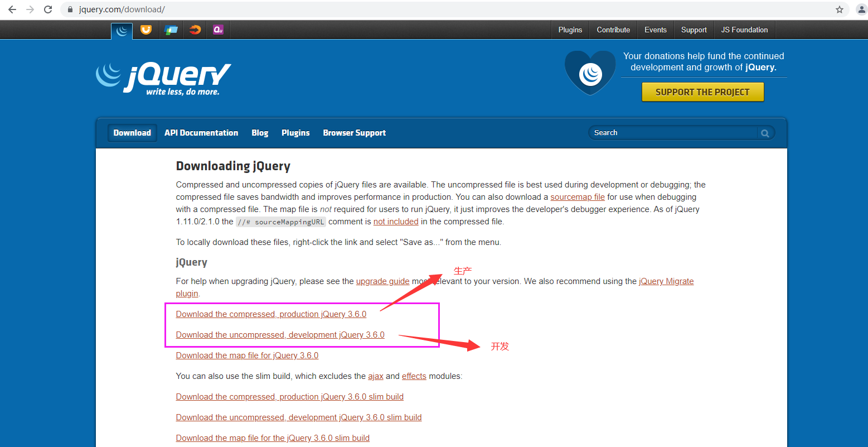Go back using the browser back arrow

[12, 9]
